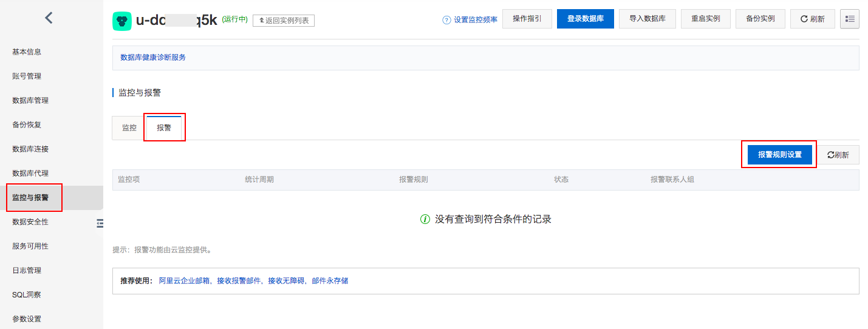Open 数据库健康诊断服务 link
The width and height of the screenshot is (868, 329).
[153, 58]
